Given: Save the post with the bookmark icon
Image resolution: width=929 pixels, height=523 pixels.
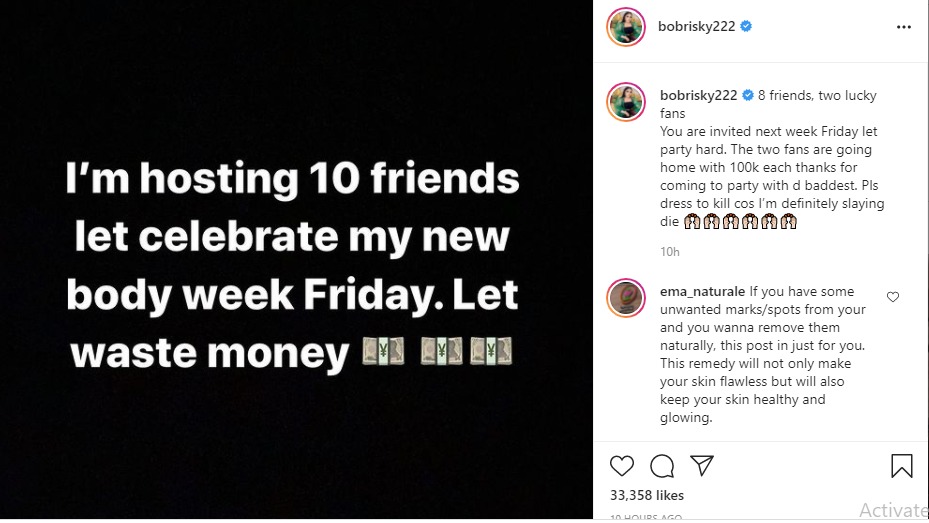Looking at the screenshot, I should click(x=901, y=466).
